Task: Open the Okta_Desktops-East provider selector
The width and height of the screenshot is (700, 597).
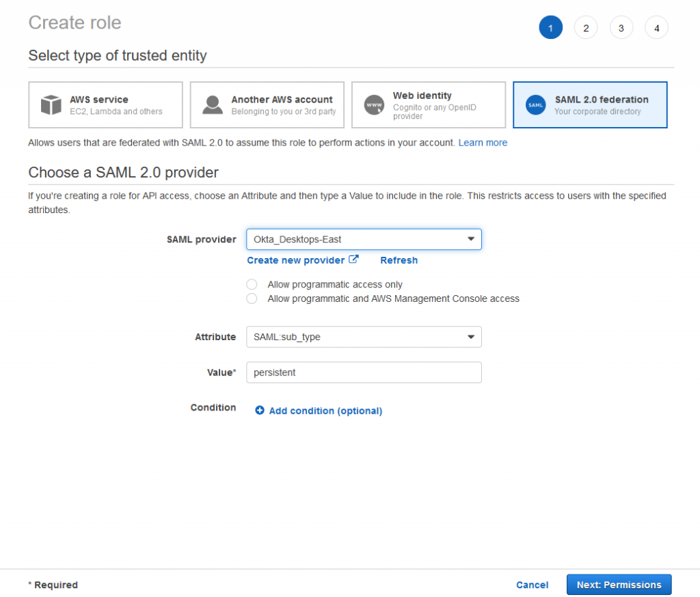Action: [362, 239]
